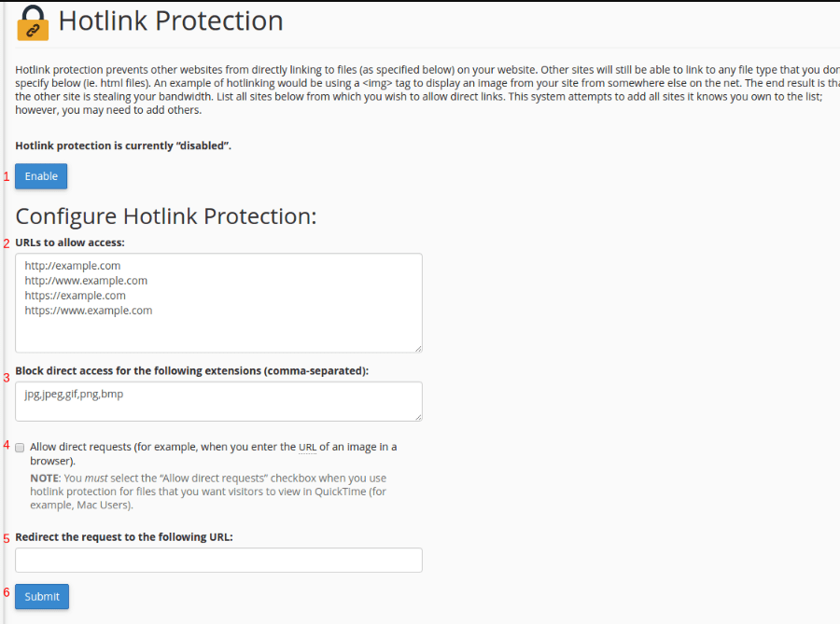The width and height of the screenshot is (840, 624).
Task: Click the "URLs to allow access:" label
Action: pyautogui.click(x=70, y=243)
